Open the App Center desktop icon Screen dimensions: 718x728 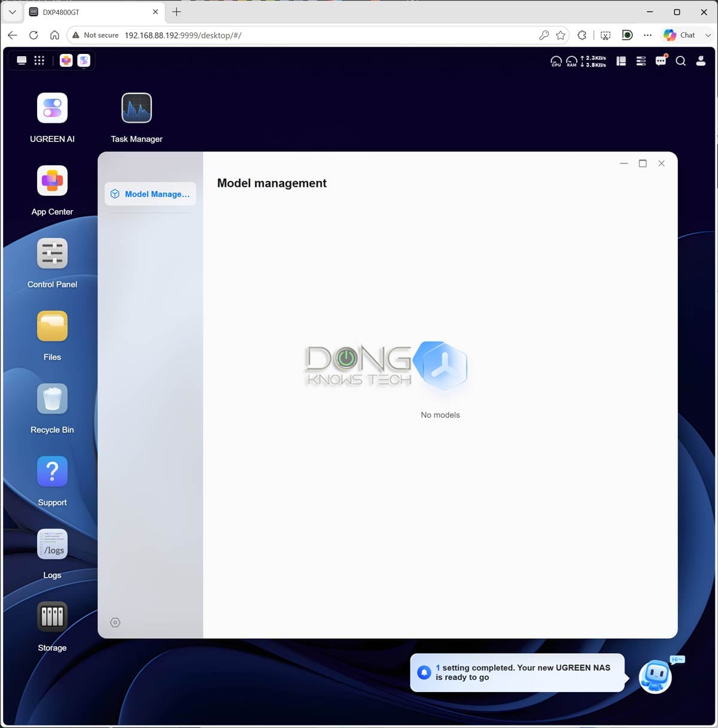(52, 181)
